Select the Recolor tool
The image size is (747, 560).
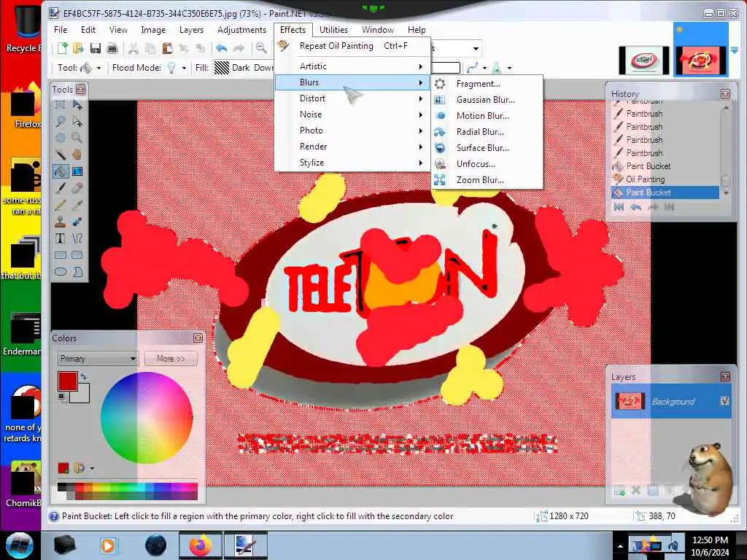[x=77, y=222]
